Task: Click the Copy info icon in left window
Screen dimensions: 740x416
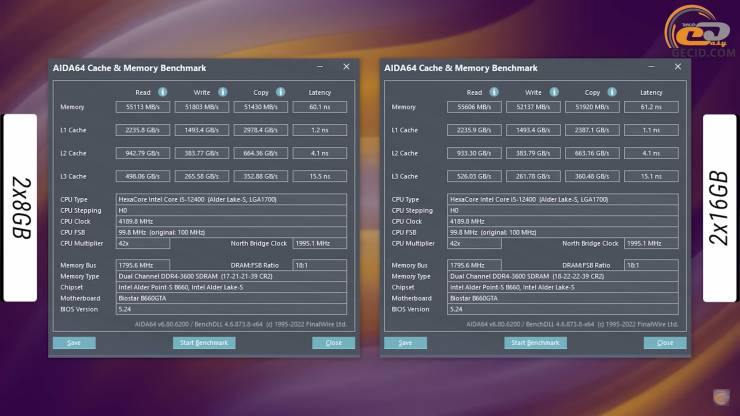Action: click(280, 92)
